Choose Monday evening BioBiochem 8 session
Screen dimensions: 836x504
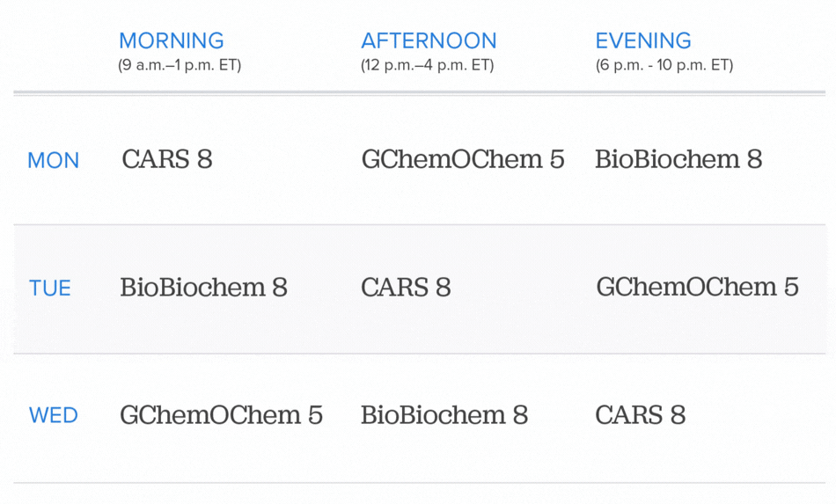pos(678,159)
